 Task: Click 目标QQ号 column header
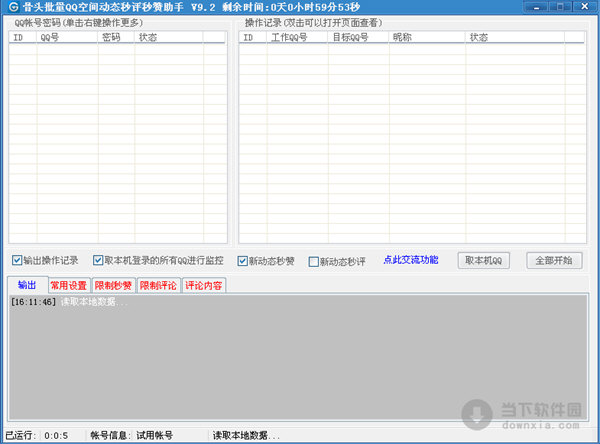359,37
